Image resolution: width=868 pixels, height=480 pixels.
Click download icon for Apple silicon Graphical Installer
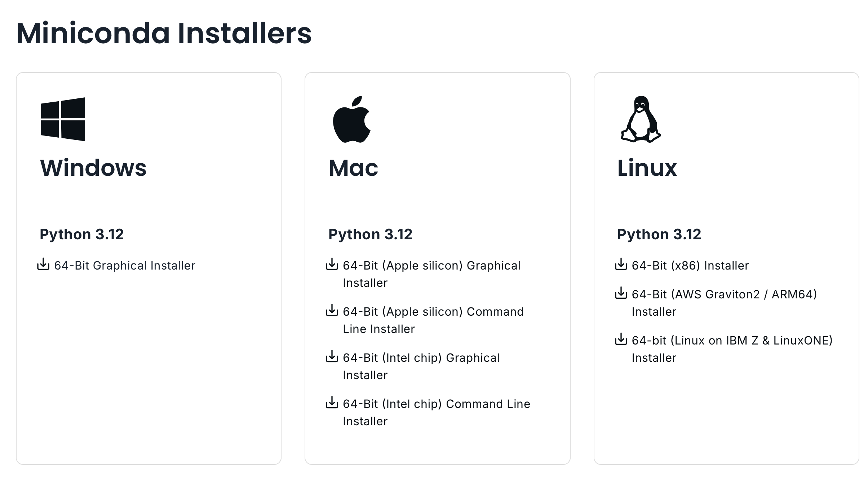point(332,264)
